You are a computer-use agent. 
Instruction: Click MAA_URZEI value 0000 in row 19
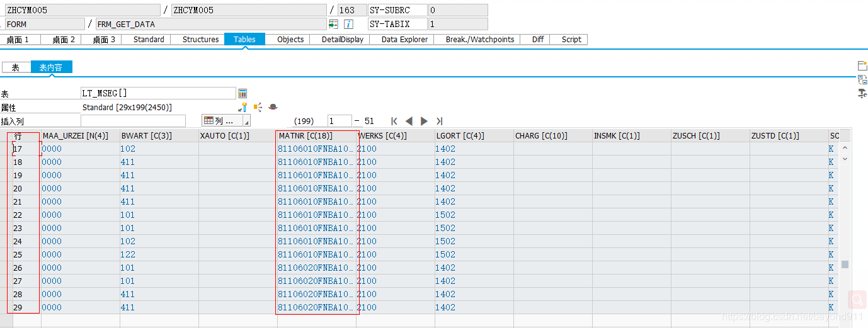pos(52,175)
